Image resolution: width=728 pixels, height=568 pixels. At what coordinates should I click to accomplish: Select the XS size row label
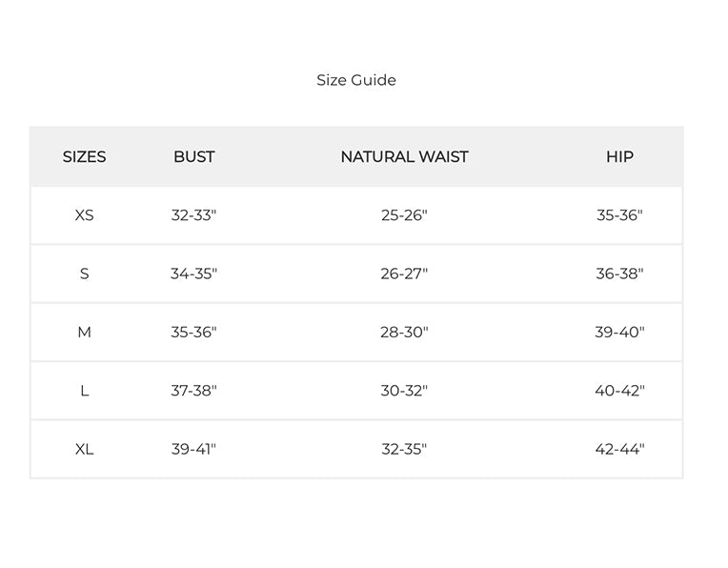click(x=84, y=215)
